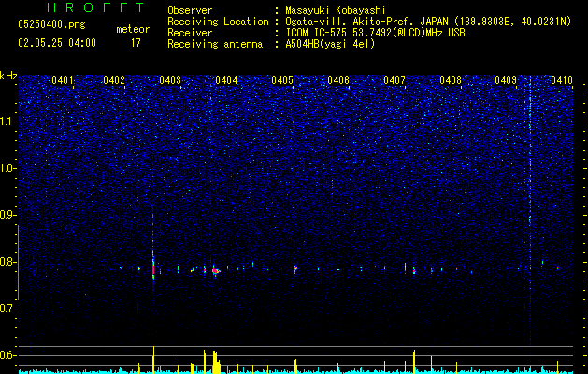Click the ICOM IC-575 receiver text
Viewport: 588px width, 374px height.
(375, 33)
